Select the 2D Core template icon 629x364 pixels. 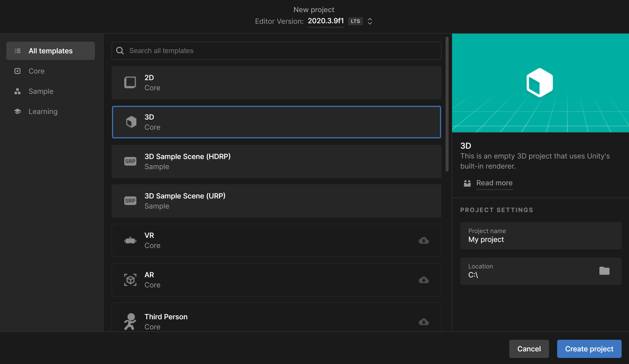point(130,82)
